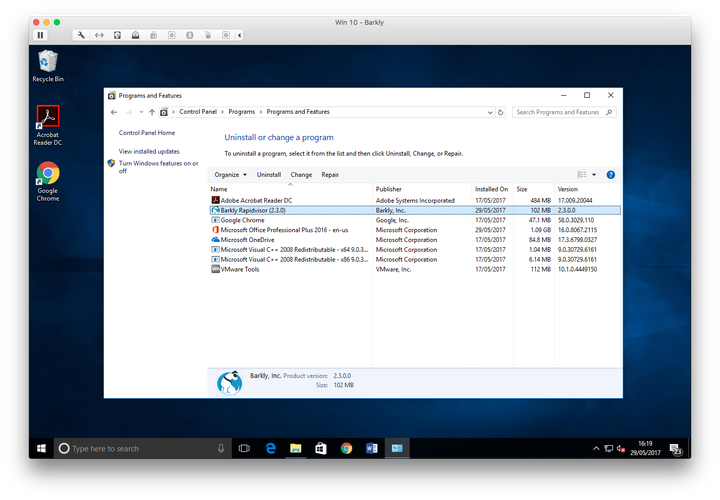Open Turn Windows features on or off
The image size is (720, 500).
158,167
